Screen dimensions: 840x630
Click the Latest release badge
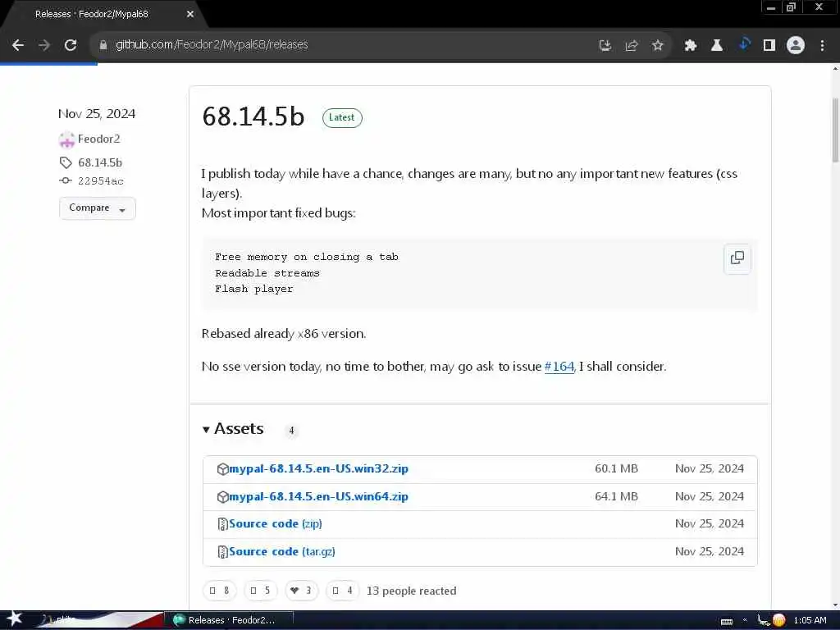pos(342,118)
